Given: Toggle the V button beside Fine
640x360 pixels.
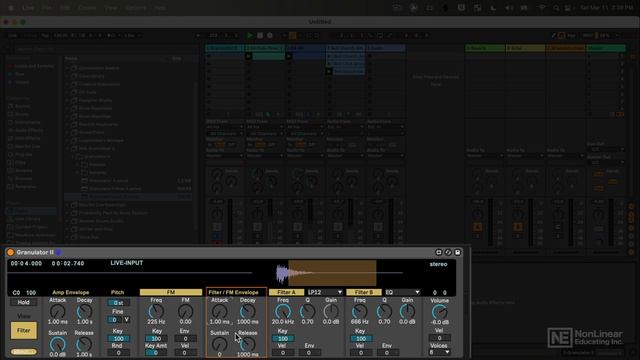Looking at the screenshot, I should [127, 320].
